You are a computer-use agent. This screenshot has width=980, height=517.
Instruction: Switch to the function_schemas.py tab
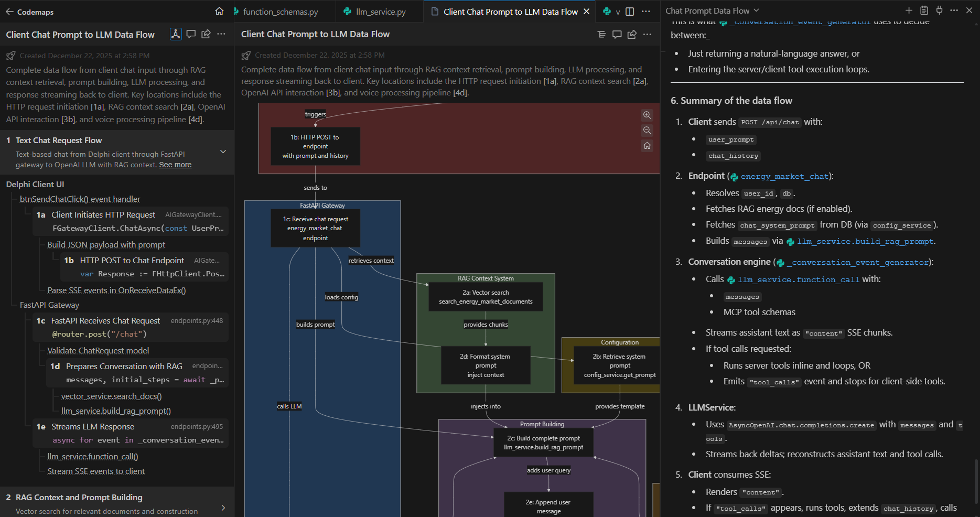tap(280, 12)
